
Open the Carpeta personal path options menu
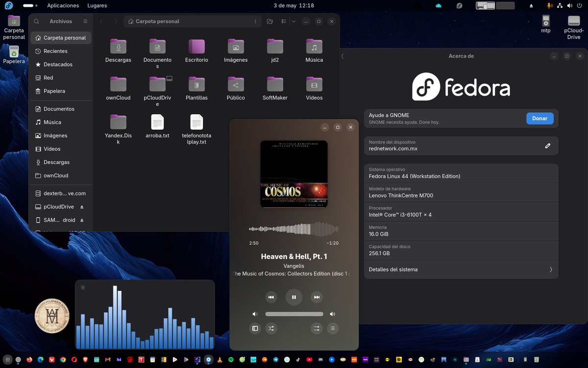point(255,21)
